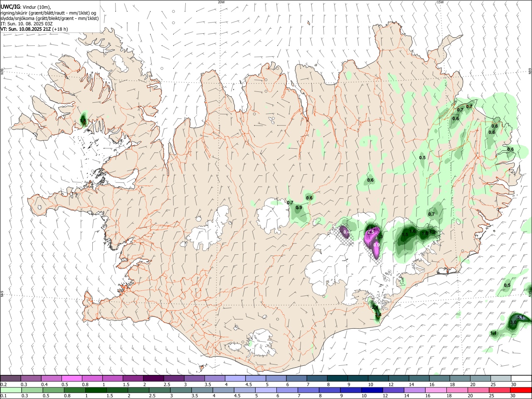Pick the crimson 25 rain legend swatch
The width and height of the screenshot is (532, 399).
500,390
